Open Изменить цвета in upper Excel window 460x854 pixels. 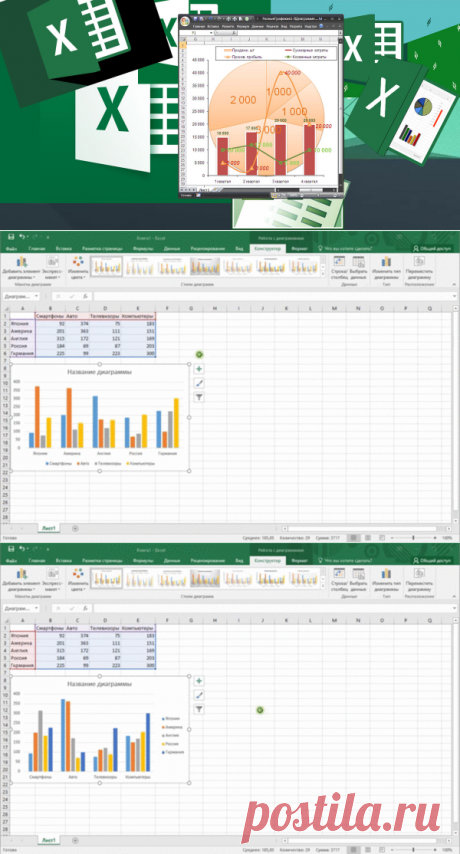pos(78,267)
